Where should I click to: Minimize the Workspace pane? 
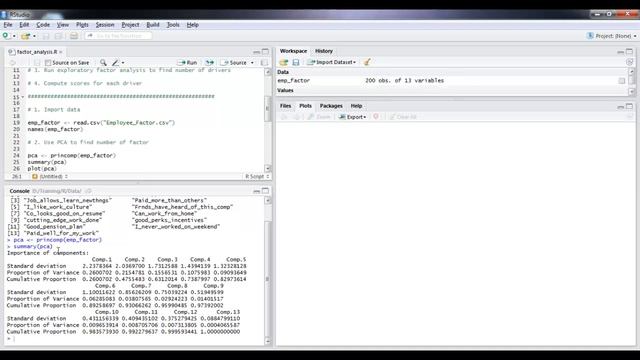[x=620, y=52]
